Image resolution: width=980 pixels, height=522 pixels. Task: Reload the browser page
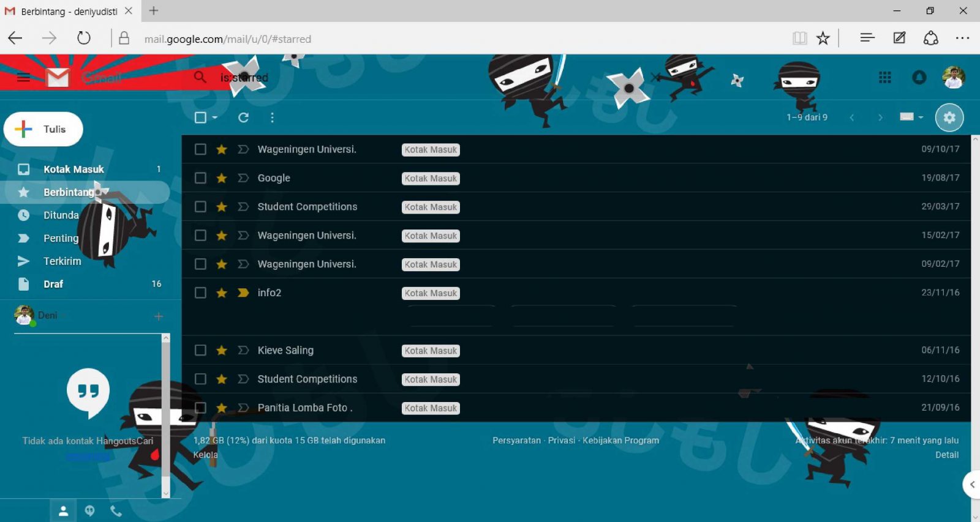pos(84,39)
